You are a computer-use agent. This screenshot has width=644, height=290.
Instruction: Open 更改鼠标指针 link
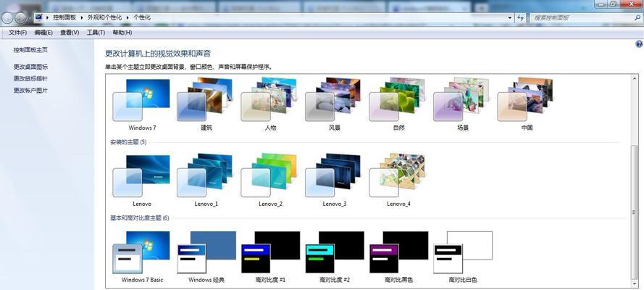coord(31,78)
